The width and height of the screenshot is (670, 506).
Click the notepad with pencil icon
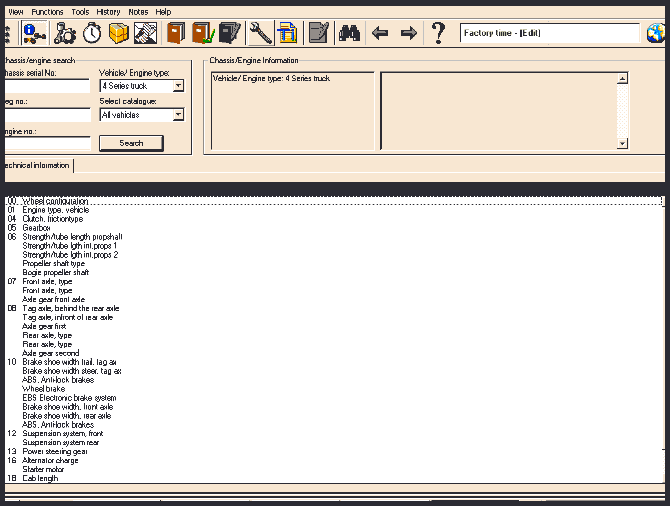click(319, 33)
